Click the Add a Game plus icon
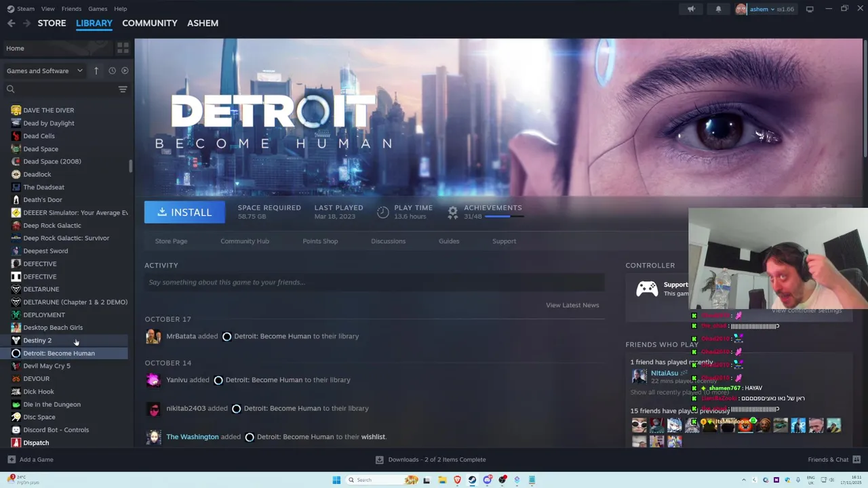Viewport: 868px width, 488px height. 12,460
